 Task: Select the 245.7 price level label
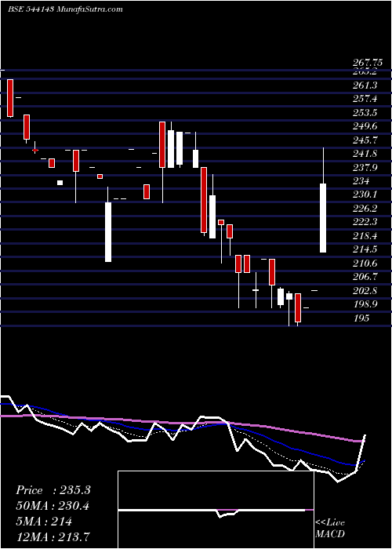point(365,140)
